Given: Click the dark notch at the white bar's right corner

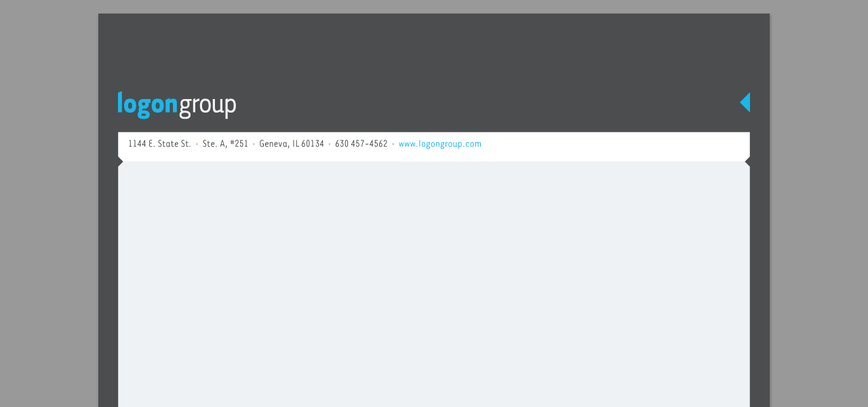Looking at the screenshot, I should pos(747,161).
